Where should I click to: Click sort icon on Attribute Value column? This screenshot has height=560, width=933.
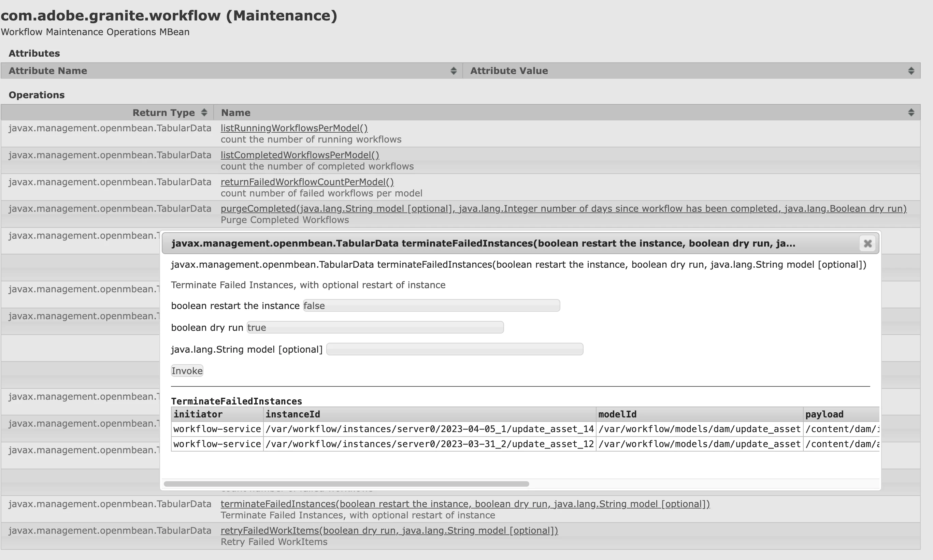(x=911, y=71)
